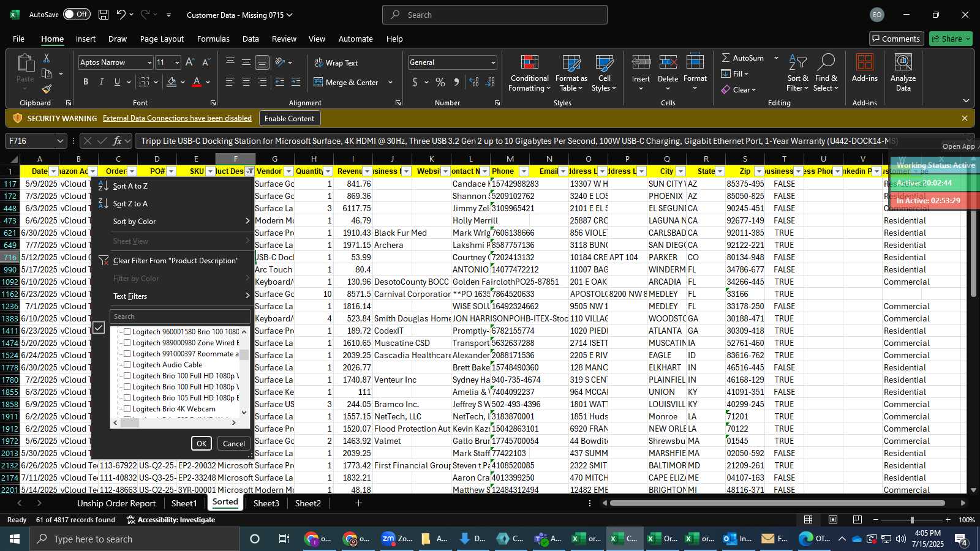980x551 pixels.
Task: Expand the AutoSum dropdown arrow
Action: click(776, 58)
